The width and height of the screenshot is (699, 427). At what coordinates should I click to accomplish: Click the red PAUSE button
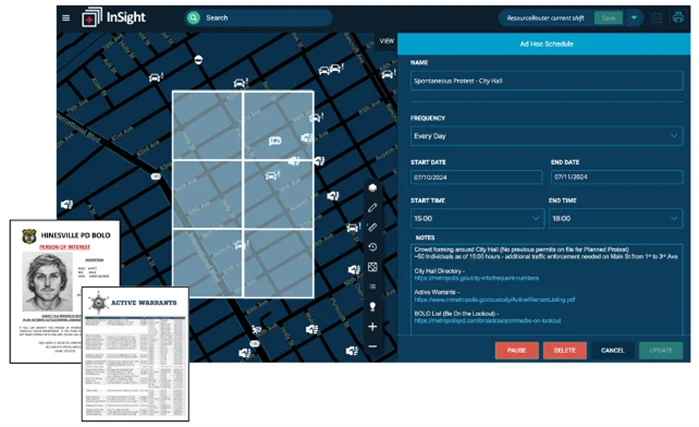click(517, 350)
